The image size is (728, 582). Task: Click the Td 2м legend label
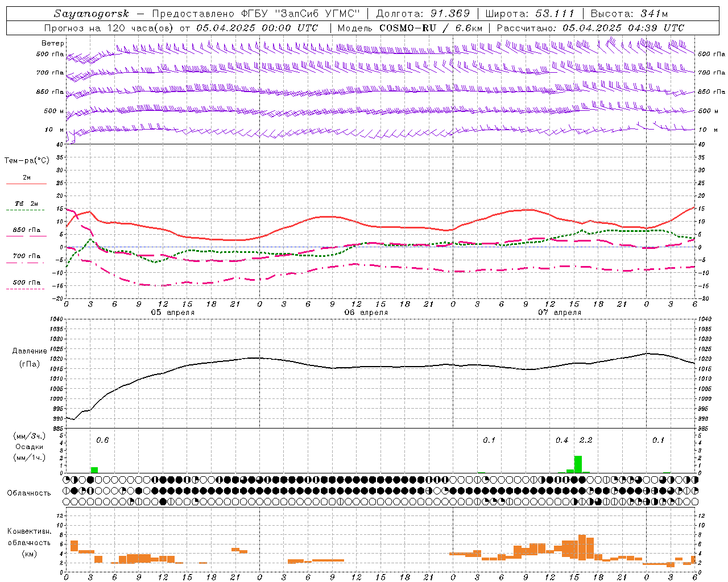(x=27, y=203)
